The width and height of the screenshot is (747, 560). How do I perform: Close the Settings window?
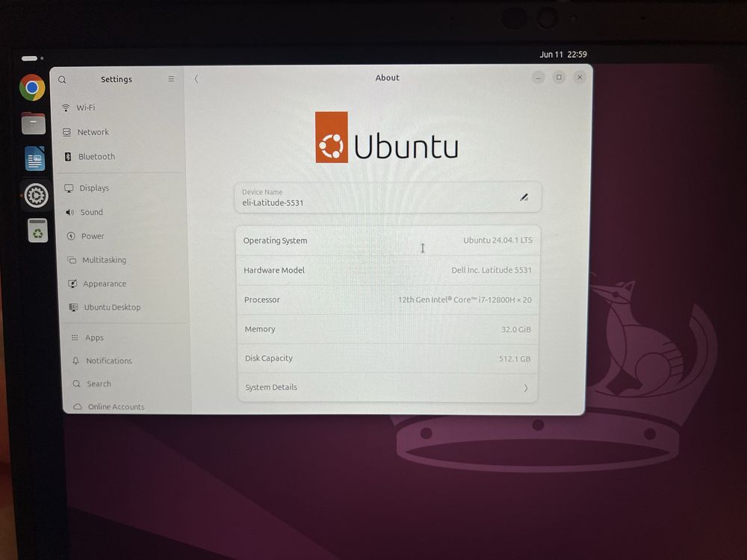pos(580,77)
